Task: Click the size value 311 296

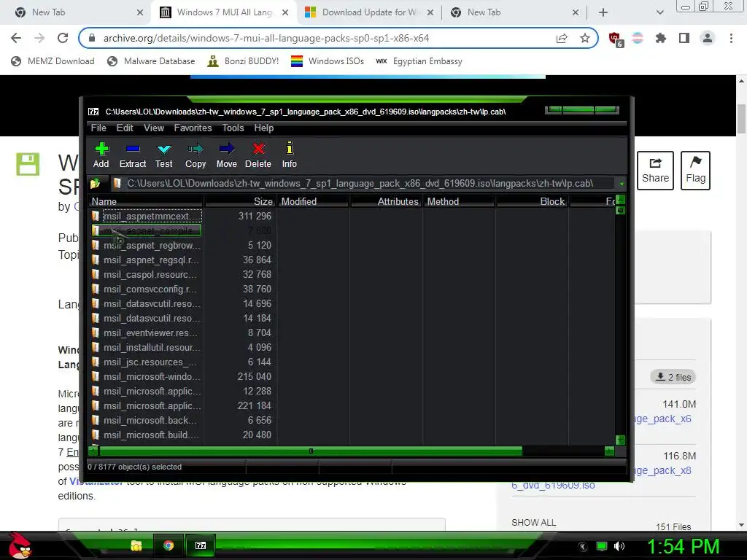Action: tap(255, 216)
